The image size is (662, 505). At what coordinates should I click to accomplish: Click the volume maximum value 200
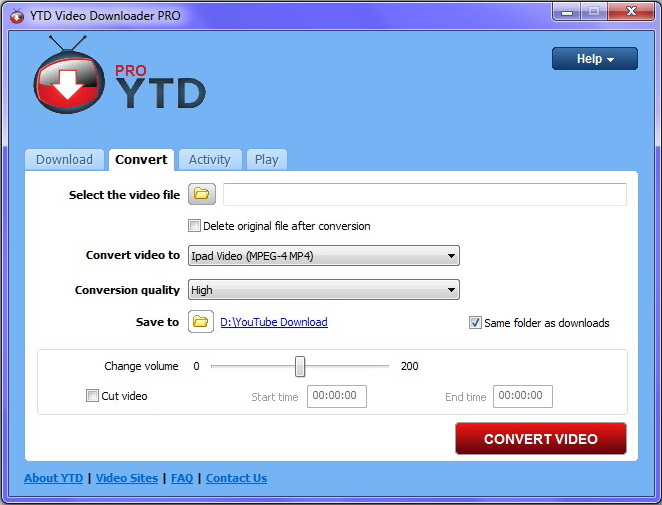[x=410, y=366]
